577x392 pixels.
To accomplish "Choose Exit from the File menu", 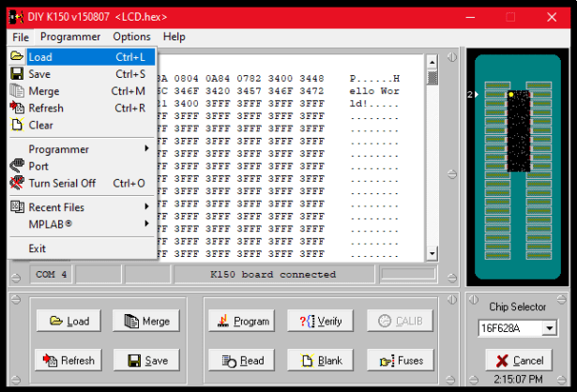I will click(37, 249).
